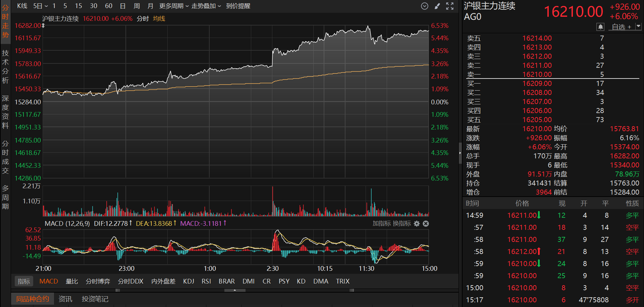The width and height of the screenshot is (644, 307).
Task: Open 分时走势 sidebar tab
Action: tap(5, 21)
